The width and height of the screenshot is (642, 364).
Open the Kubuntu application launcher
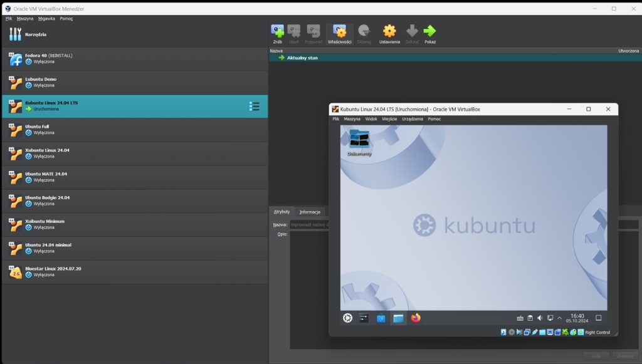click(x=347, y=318)
